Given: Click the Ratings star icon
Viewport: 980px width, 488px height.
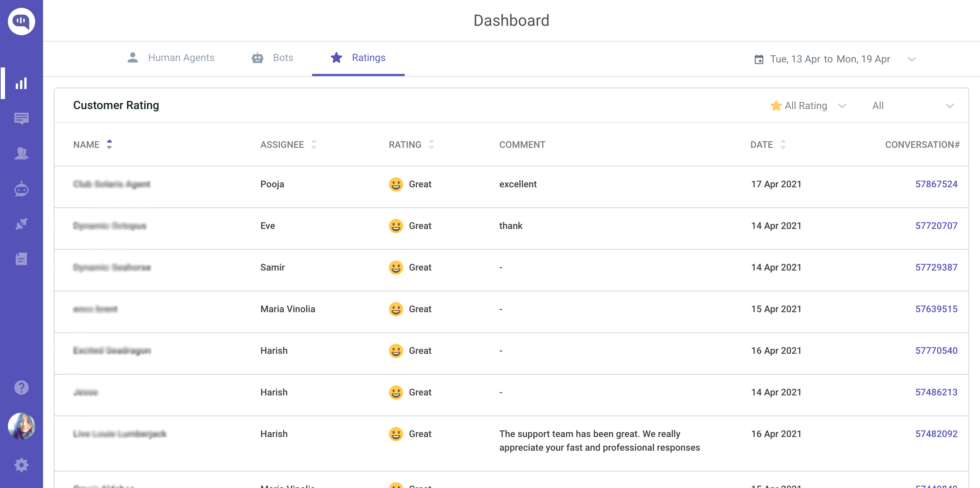Looking at the screenshot, I should (x=336, y=57).
